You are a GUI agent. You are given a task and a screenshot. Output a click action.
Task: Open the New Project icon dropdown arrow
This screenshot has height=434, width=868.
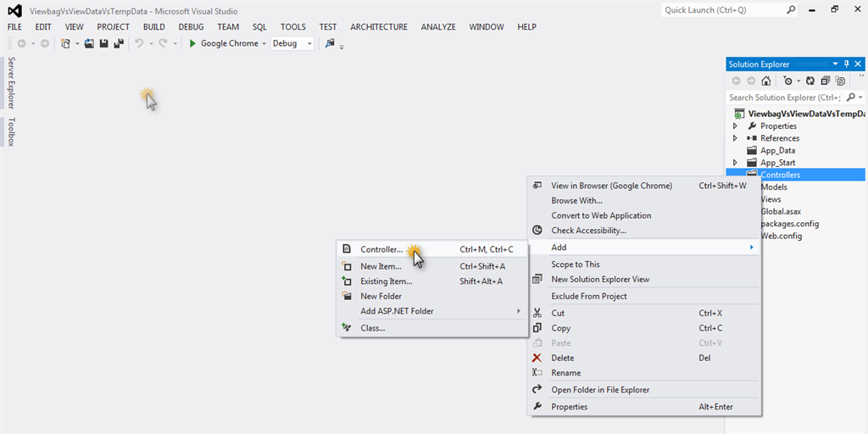point(77,43)
